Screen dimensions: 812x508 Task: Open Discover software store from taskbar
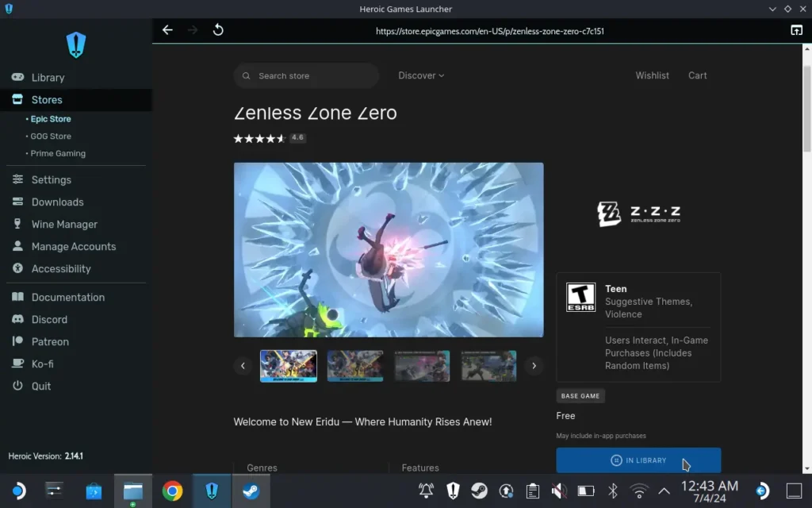pos(94,491)
